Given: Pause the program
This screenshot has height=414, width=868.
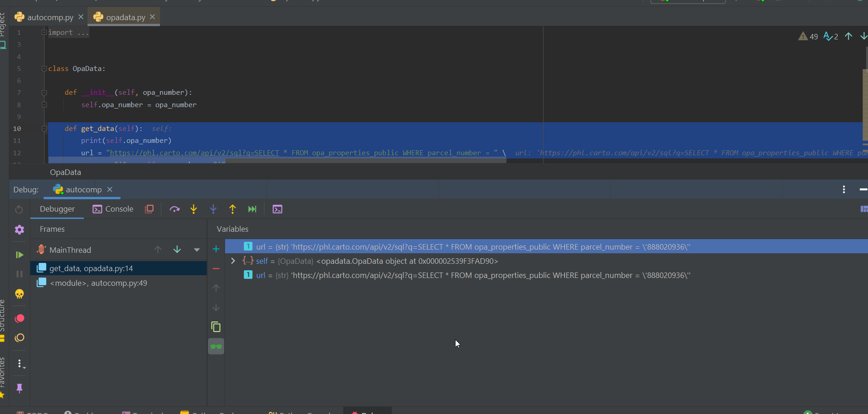Looking at the screenshot, I should pos(19,274).
